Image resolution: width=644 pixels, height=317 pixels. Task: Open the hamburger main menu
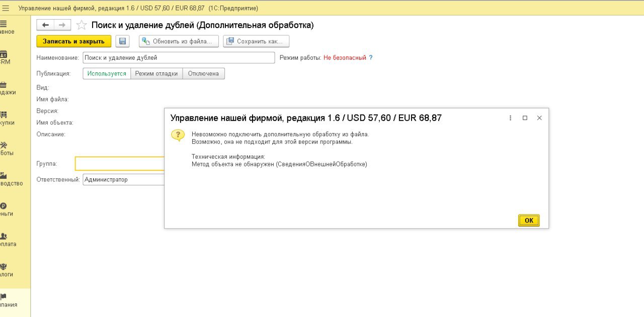6,9
